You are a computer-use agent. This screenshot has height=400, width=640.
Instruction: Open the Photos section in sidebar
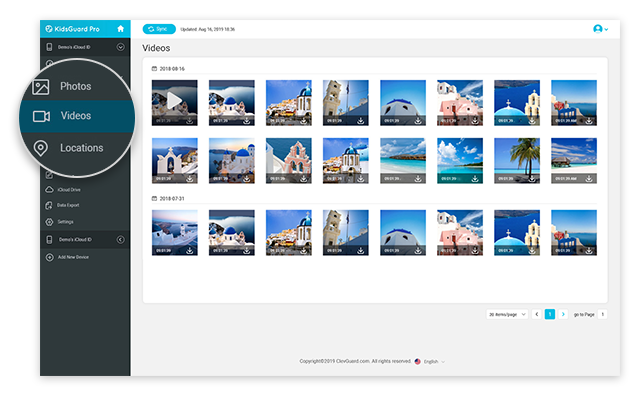75,87
